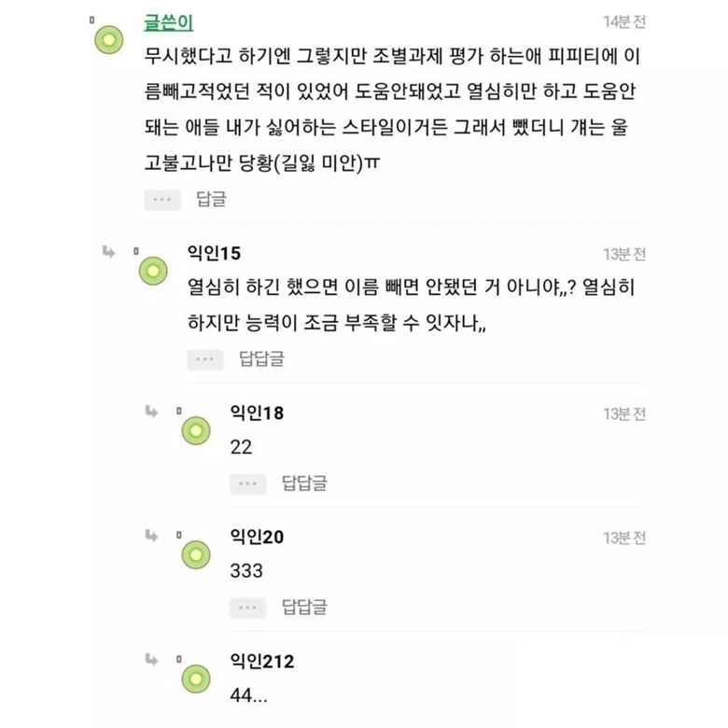Click 익인15's kiwi avatar icon
This screenshot has width=728, height=728.
[153, 271]
